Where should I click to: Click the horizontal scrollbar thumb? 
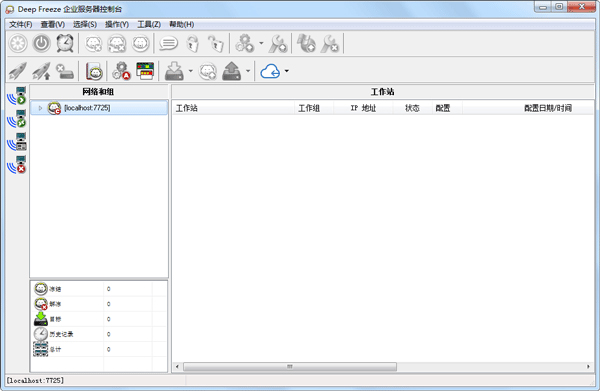pos(290,367)
